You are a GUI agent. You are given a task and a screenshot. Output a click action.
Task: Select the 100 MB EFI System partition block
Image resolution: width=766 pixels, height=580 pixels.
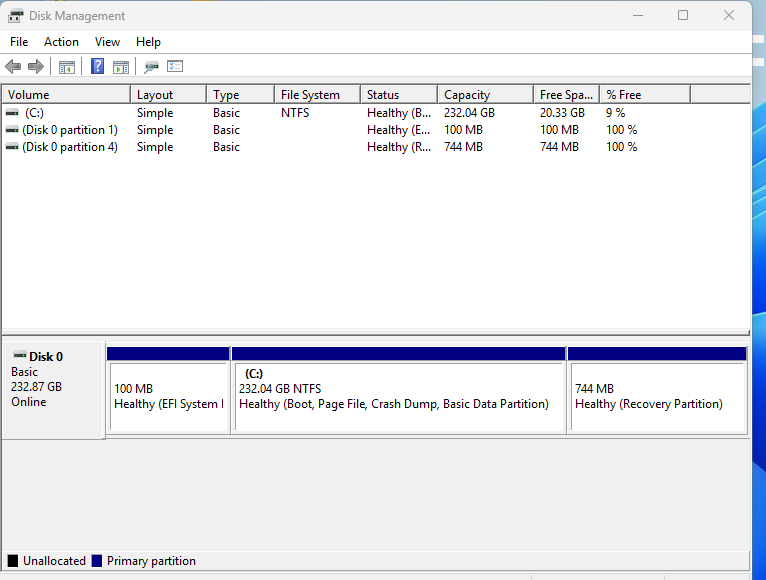tap(169, 390)
